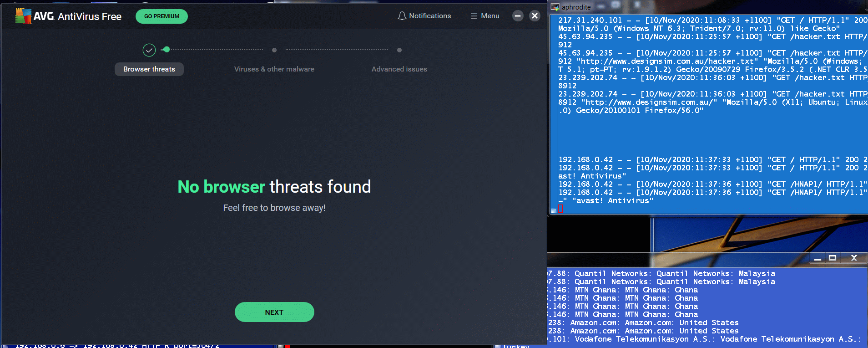Maximize the lower terminal window

click(833, 258)
